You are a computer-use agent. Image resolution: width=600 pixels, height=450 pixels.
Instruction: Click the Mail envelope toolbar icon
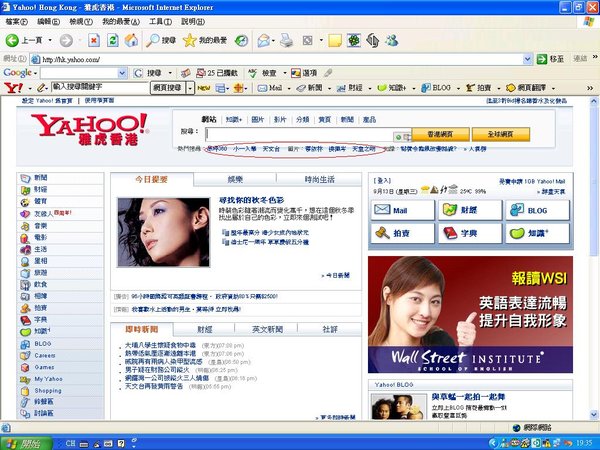pos(263,40)
